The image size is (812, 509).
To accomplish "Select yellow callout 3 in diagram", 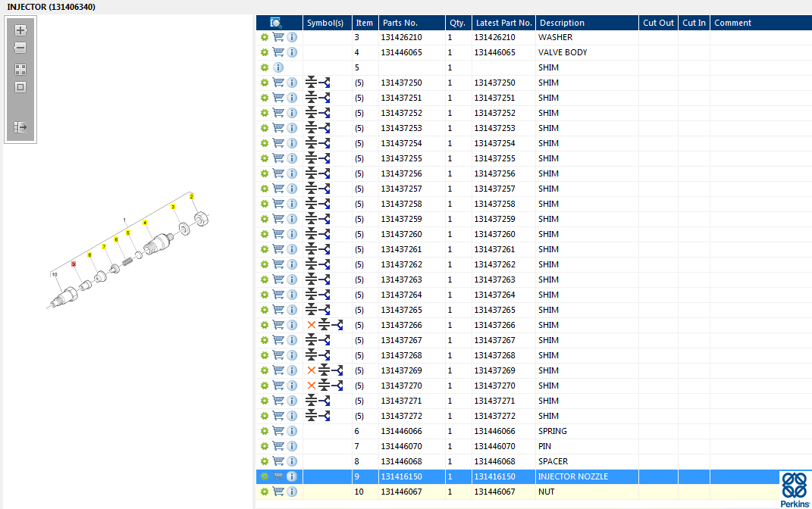I will 173,207.
